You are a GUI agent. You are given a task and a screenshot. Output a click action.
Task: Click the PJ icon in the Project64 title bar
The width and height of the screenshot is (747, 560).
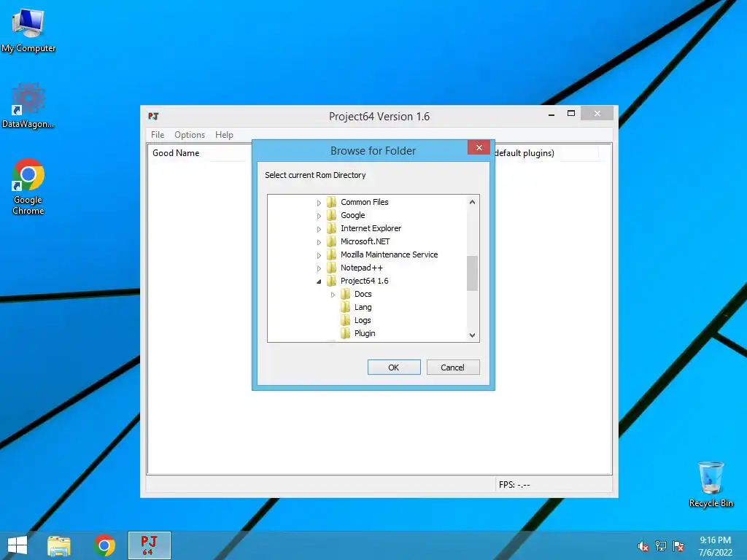pyautogui.click(x=153, y=116)
